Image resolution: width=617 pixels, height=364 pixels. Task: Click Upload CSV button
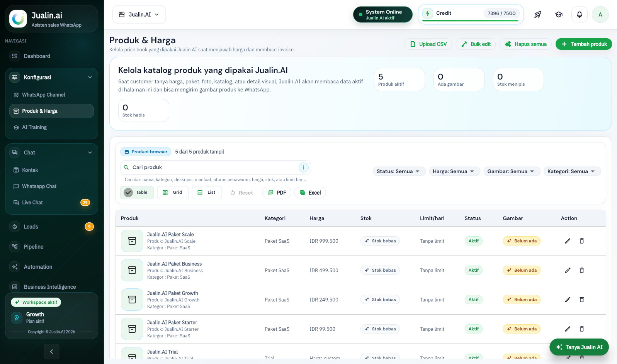tap(428, 44)
